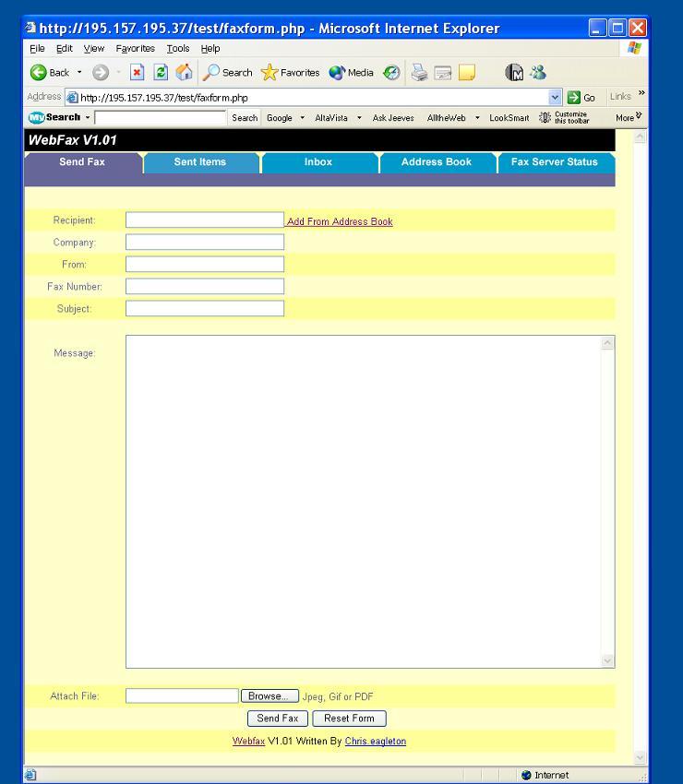Click into the From input field

(205, 264)
